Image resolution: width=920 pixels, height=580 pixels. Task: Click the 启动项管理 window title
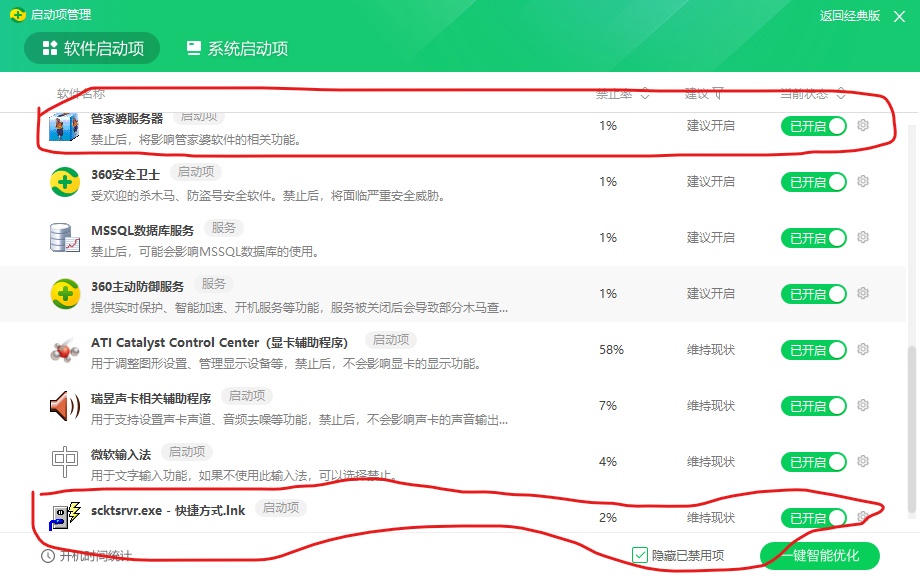[60, 15]
